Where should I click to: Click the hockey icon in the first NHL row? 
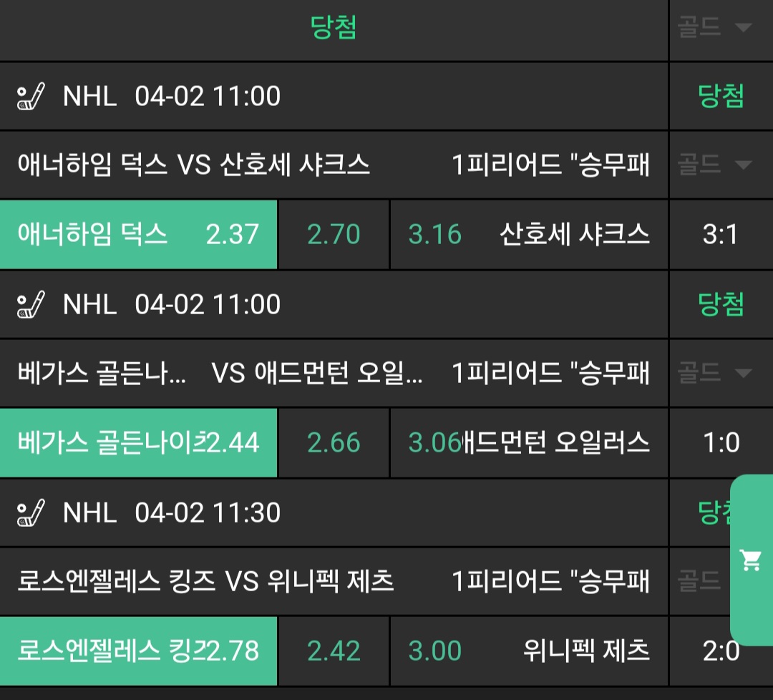(31, 97)
